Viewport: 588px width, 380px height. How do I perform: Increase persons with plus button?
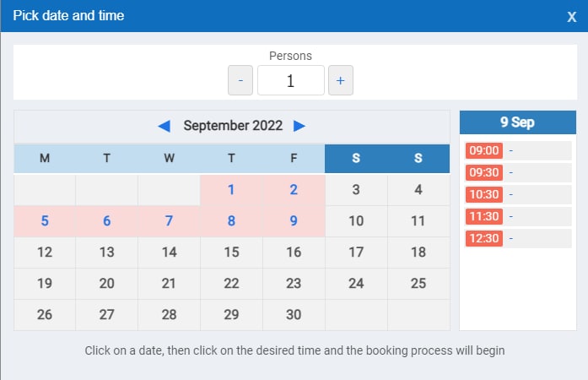[341, 80]
